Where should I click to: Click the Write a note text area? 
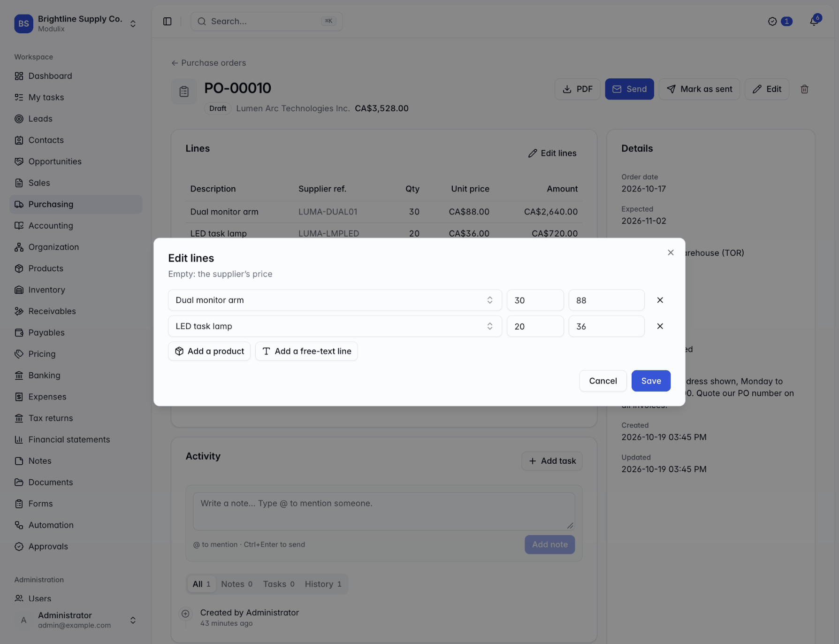(384, 511)
